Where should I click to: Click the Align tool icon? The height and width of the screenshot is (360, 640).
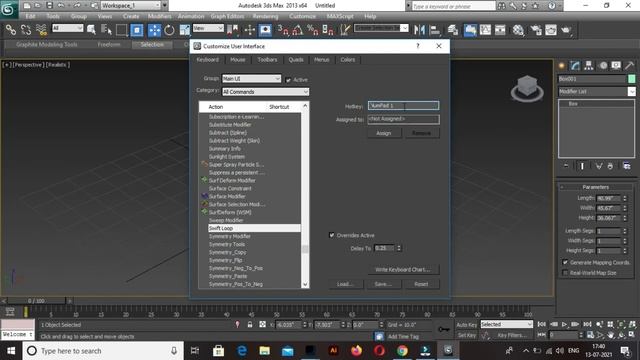(435, 30)
